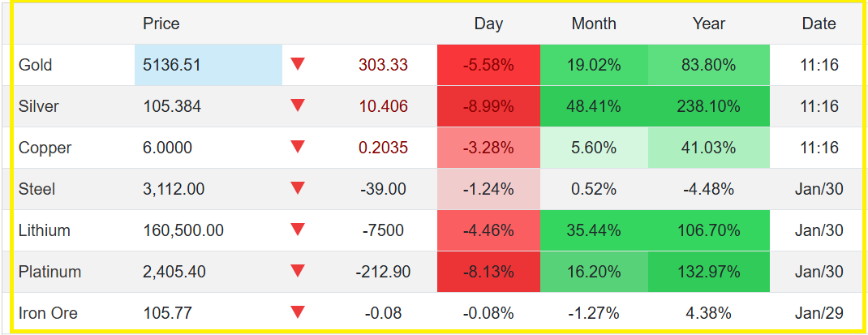This screenshot has width=868, height=335.
Task: Click the red down arrow for Lithium
Action: click(x=298, y=230)
